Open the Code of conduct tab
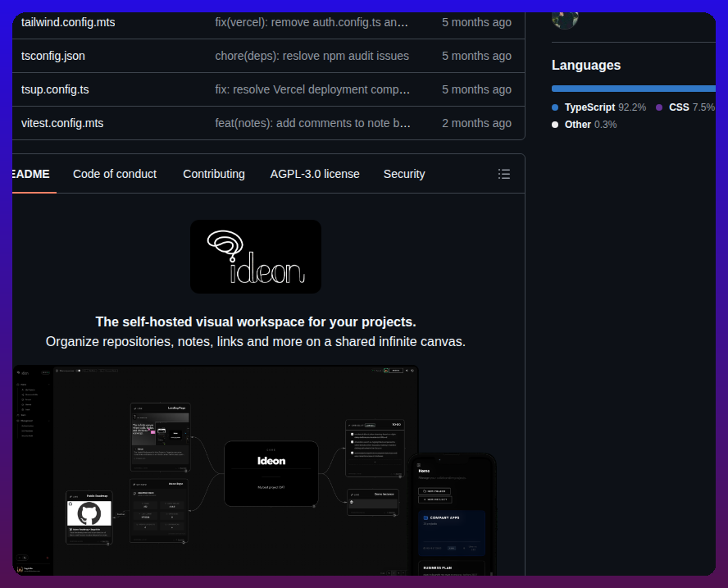Image resolution: width=728 pixels, height=588 pixels. point(115,174)
